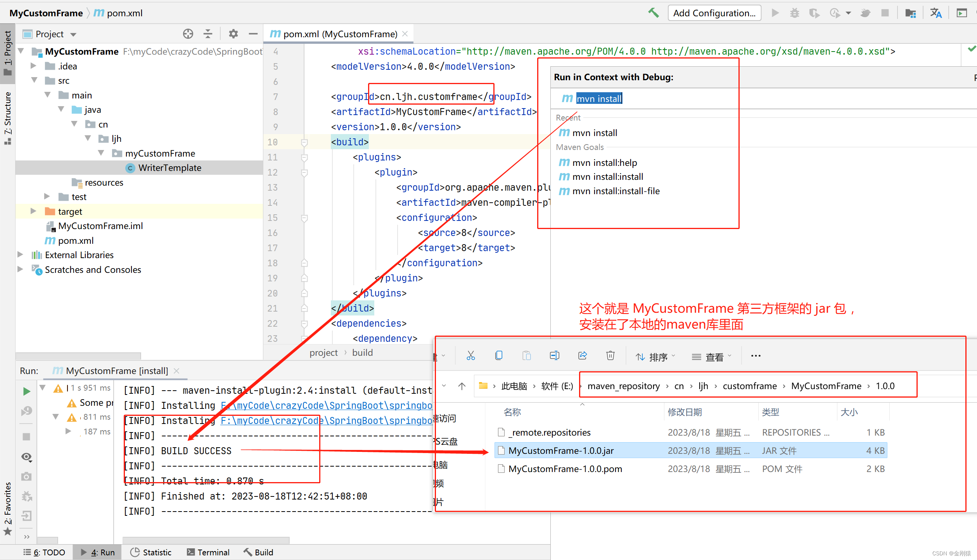Select recent mvn install command

coord(595,133)
